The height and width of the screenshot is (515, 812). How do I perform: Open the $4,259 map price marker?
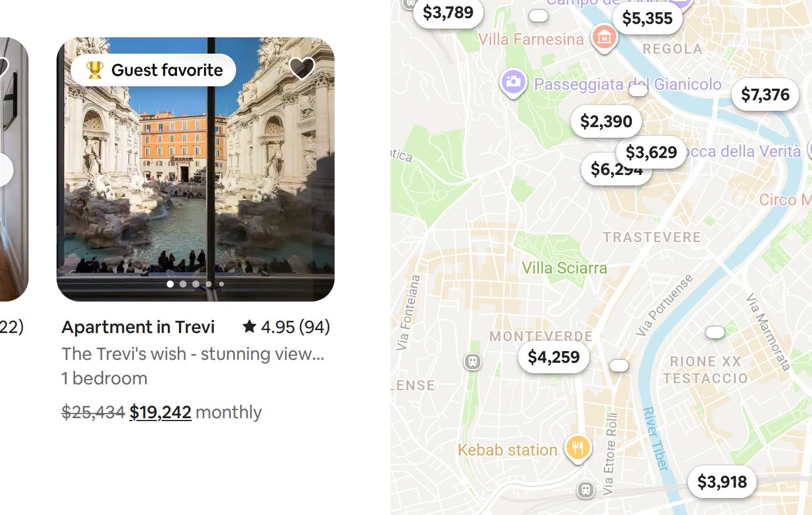[x=553, y=357]
